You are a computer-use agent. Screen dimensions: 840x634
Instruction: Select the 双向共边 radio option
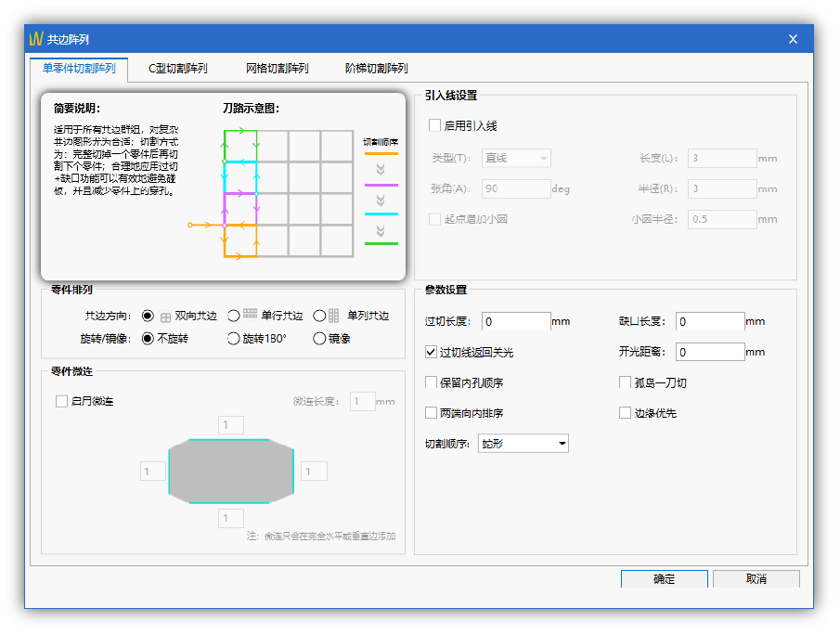click(x=148, y=316)
